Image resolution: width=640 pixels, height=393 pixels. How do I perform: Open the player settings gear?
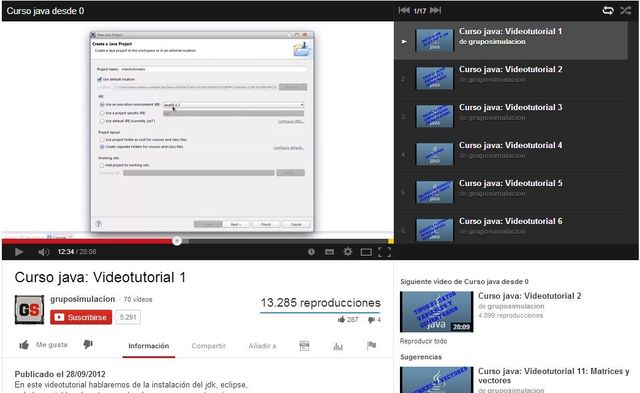pyautogui.click(x=348, y=252)
